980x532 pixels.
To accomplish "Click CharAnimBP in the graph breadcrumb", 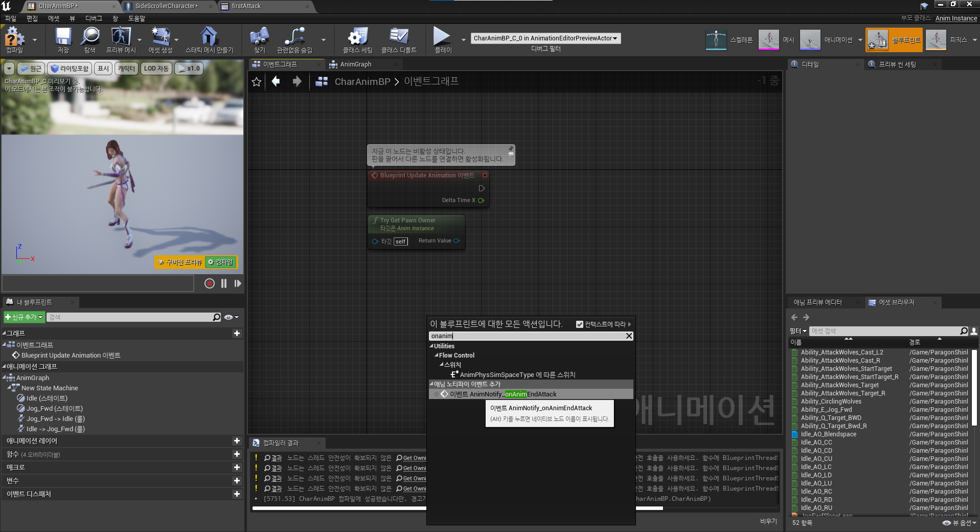I will [x=362, y=81].
